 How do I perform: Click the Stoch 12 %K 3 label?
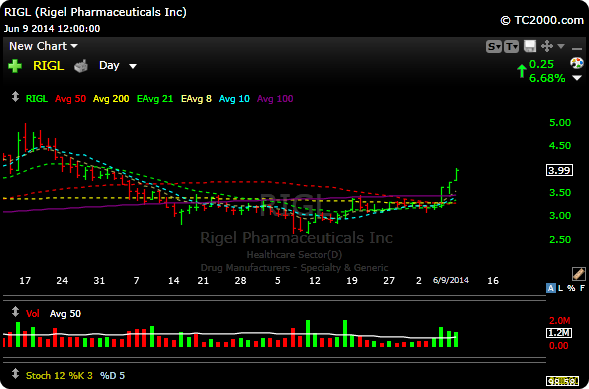pos(59,375)
